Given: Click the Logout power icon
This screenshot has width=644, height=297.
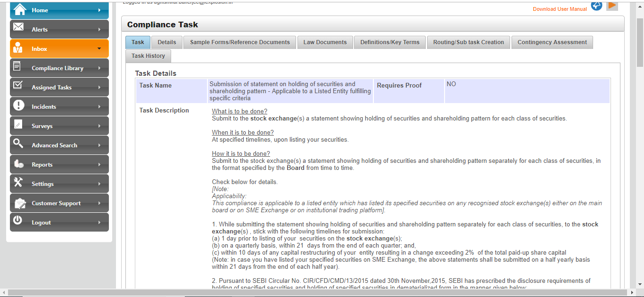Looking at the screenshot, I should point(17,220).
